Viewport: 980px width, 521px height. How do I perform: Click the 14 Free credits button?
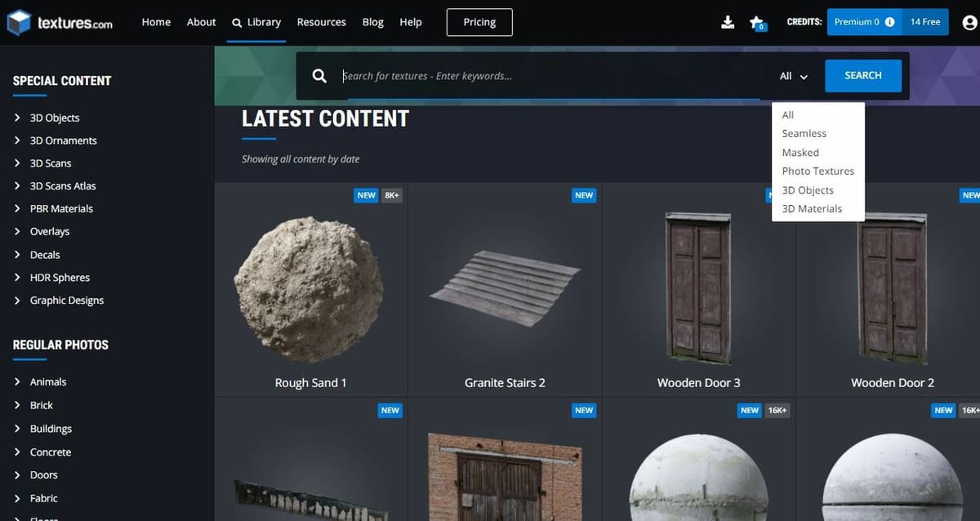[x=925, y=22]
